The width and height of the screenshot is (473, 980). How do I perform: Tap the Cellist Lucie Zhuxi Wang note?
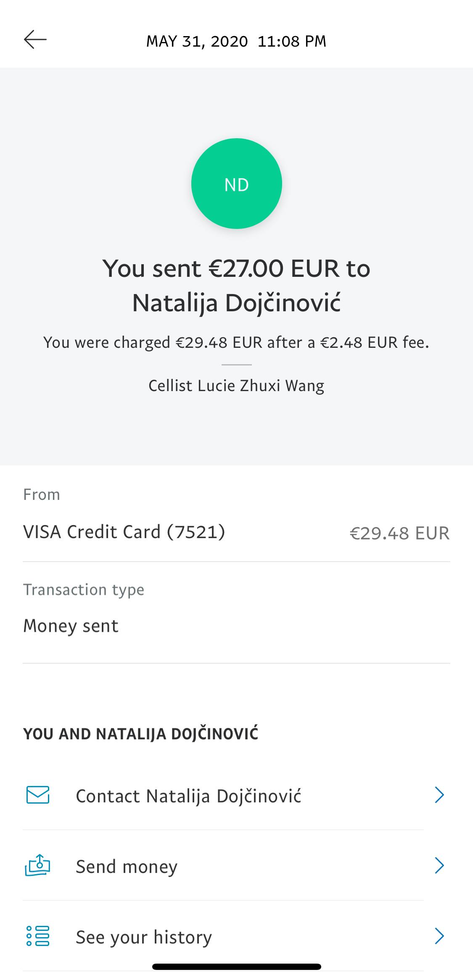click(x=236, y=386)
